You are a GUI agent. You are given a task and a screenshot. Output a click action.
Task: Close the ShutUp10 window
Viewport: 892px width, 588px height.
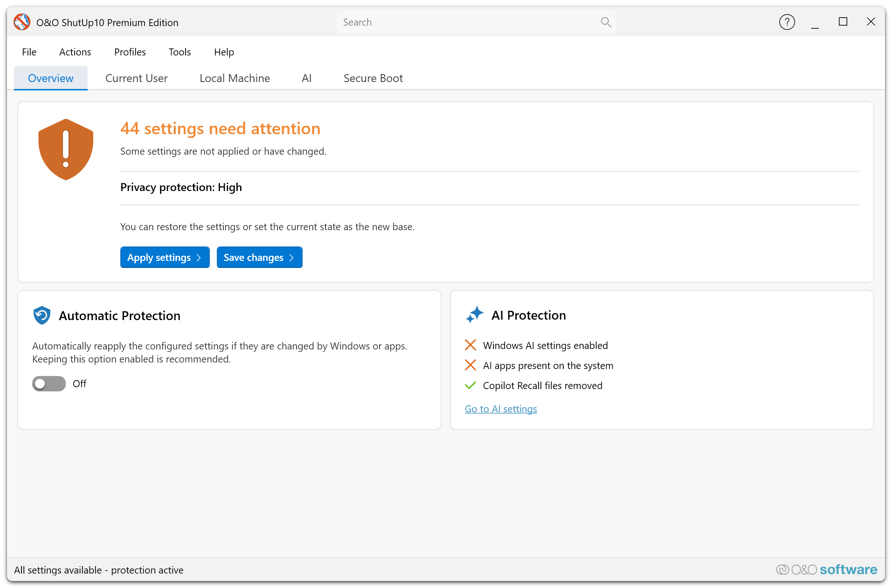[871, 22]
